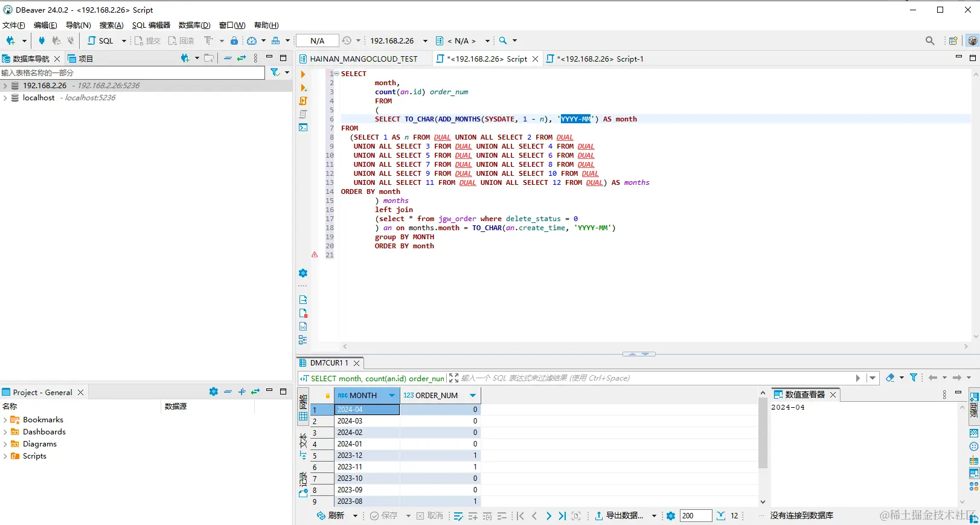This screenshot has height=525, width=980.
Task: Close the DM7CUR1 1 result tab
Action: click(357, 363)
